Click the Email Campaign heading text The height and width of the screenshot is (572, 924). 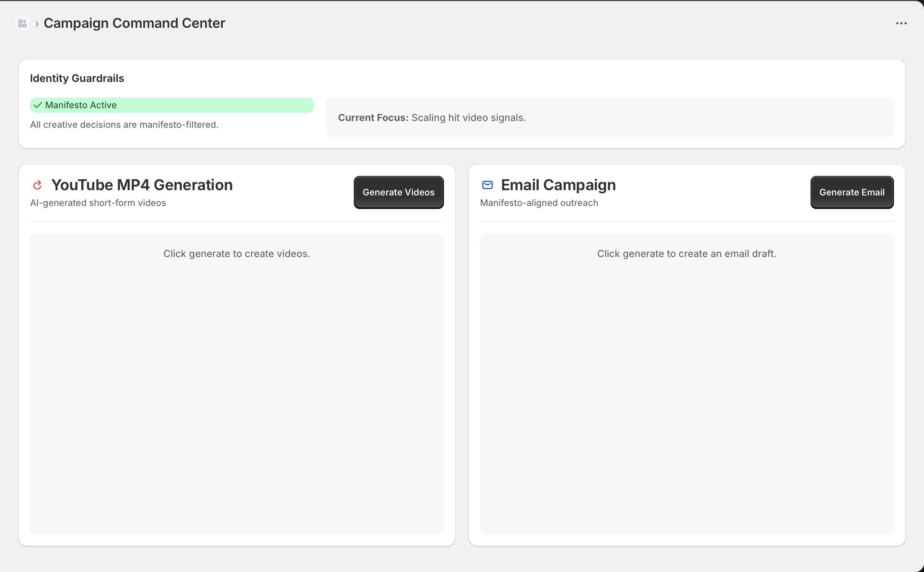pyautogui.click(x=558, y=185)
